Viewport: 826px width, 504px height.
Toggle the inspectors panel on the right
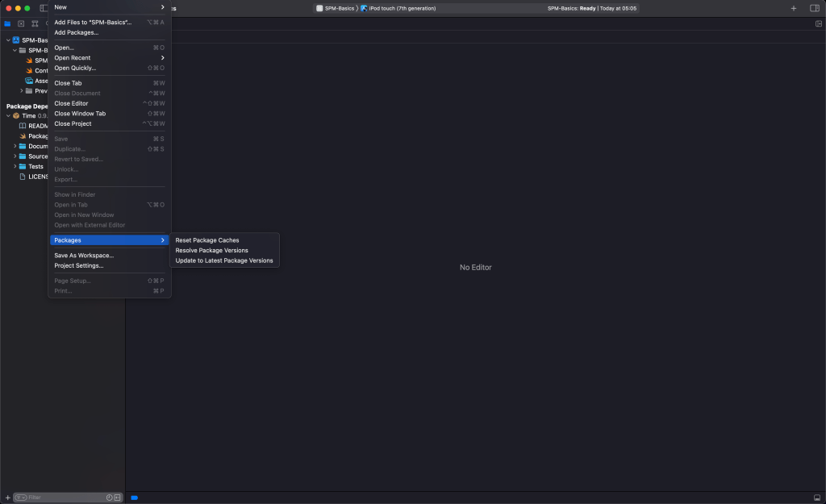(814, 8)
